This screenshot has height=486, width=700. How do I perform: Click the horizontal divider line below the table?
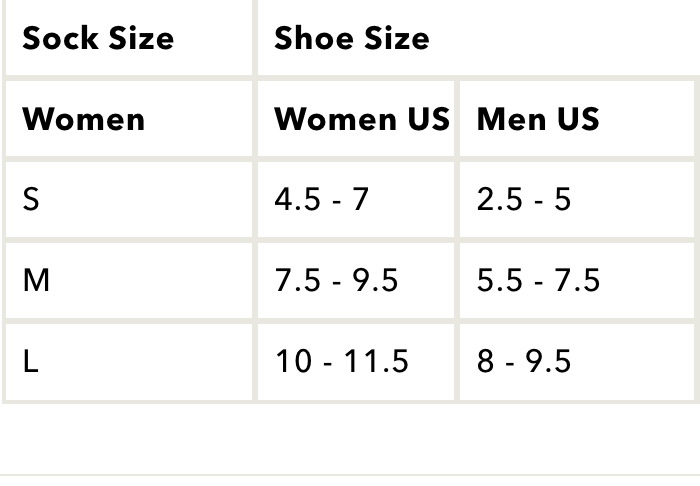pos(350,475)
